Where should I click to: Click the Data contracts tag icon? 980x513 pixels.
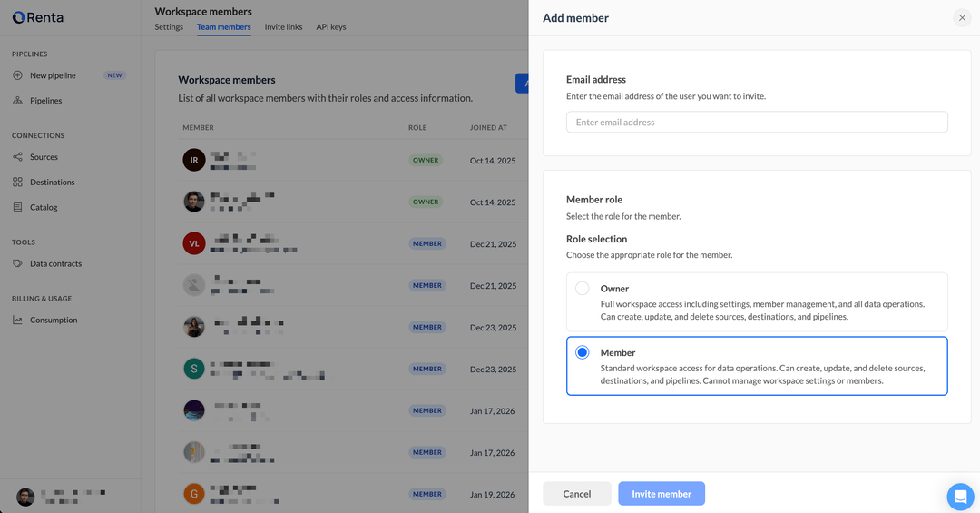point(17,263)
